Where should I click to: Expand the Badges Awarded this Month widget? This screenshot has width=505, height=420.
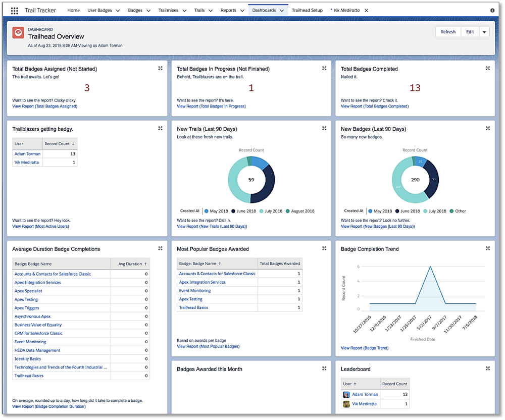point(324,369)
